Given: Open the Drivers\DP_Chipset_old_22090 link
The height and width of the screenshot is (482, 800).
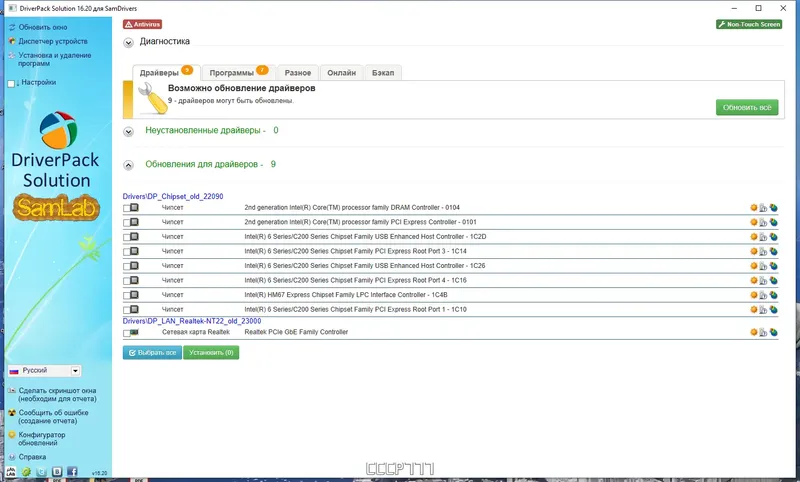Looking at the screenshot, I should [x=173, y=196].
